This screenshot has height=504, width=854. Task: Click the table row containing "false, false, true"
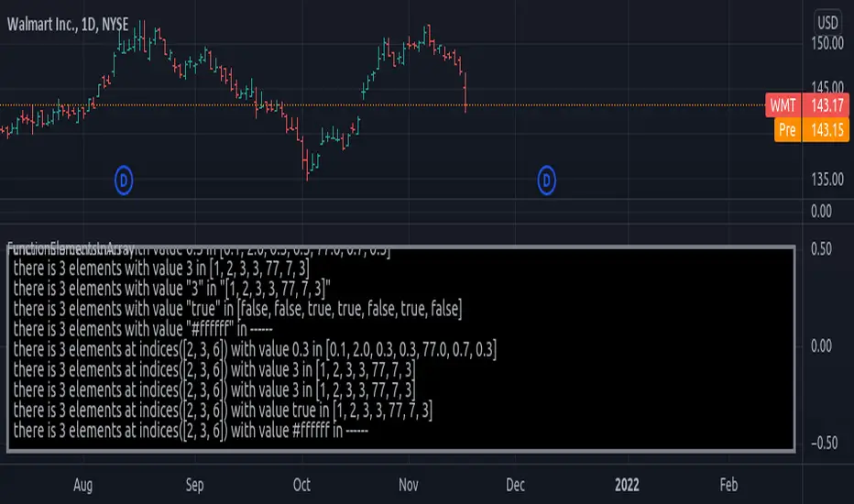pyautogui.click(x=238, y=311)
